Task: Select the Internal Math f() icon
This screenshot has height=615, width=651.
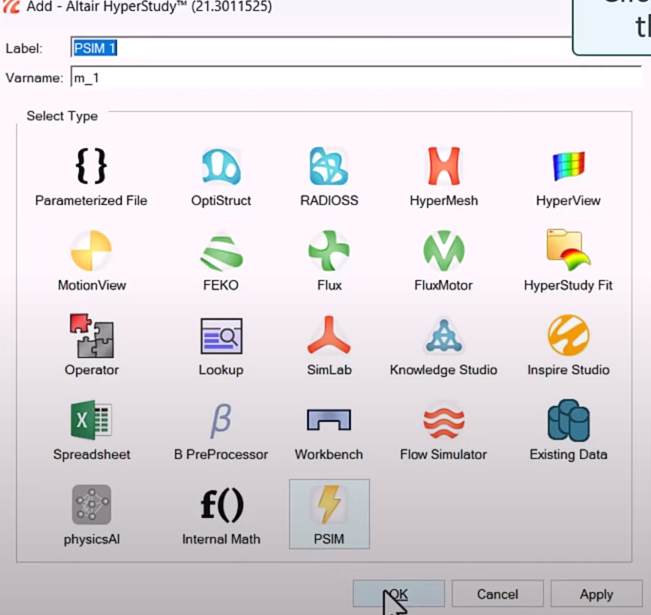Action: pos(222,505)
